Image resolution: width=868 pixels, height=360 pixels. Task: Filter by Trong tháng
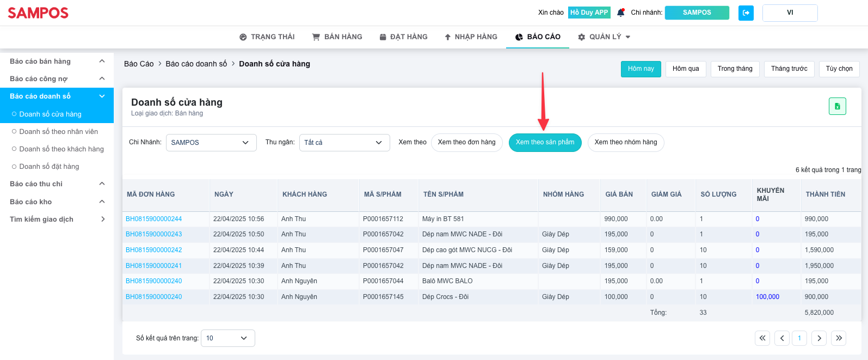tap(735, 69)
